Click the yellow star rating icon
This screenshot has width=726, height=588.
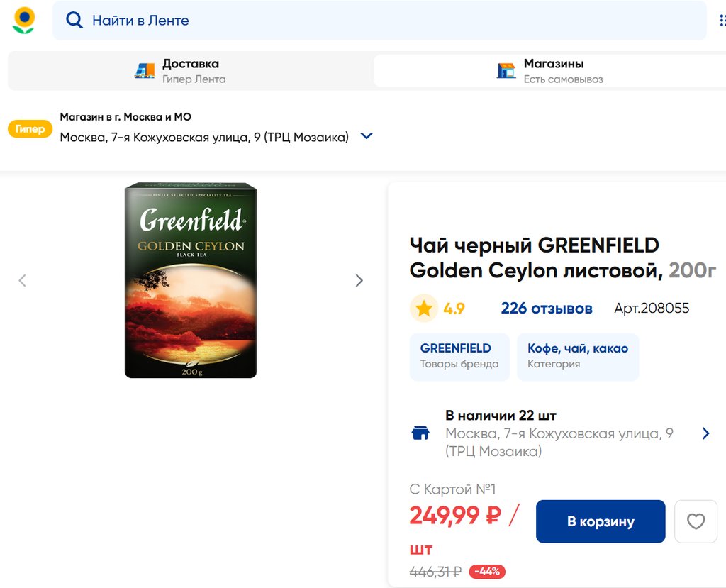click(x=424, y=308)
